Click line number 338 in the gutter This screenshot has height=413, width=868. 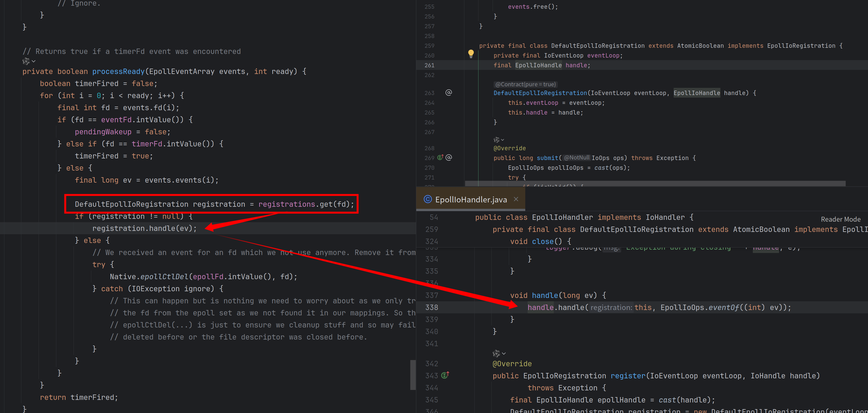432,308
